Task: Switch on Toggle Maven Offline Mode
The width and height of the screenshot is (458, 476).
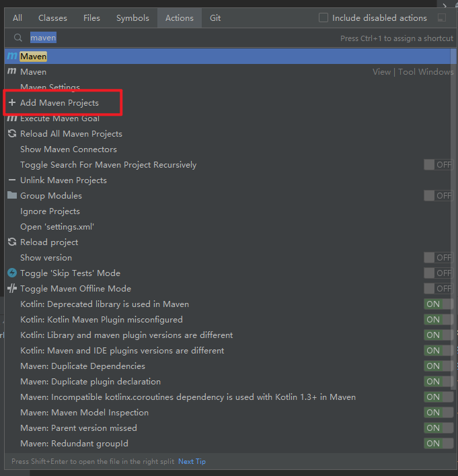Action: tap(438, 289)
